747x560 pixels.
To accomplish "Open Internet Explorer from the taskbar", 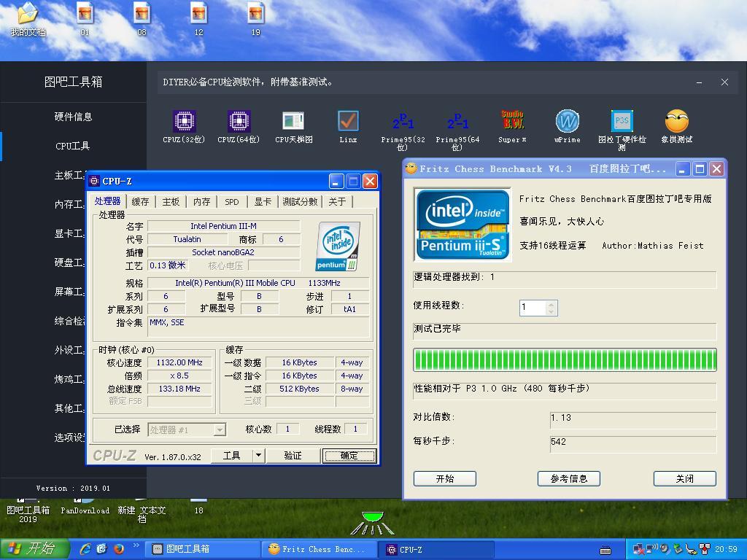I will [85, 549].
